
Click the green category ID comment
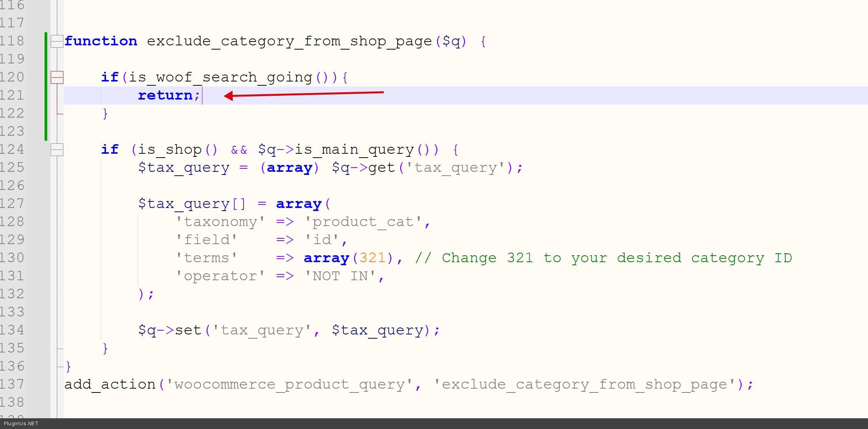[x=603, y=258]
